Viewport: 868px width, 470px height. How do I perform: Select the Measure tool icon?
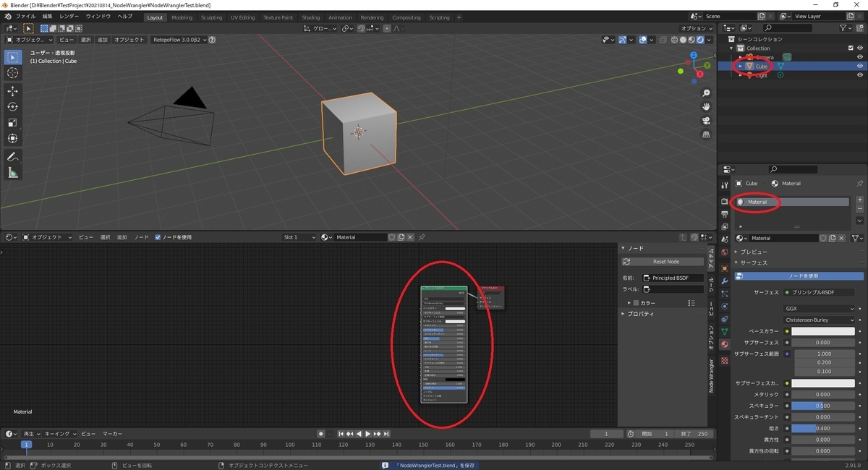[x=13, y=173]
